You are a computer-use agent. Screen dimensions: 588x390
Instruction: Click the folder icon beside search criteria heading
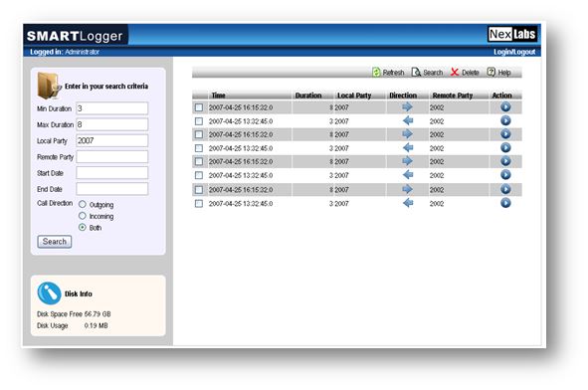click(x=49, y=86)
